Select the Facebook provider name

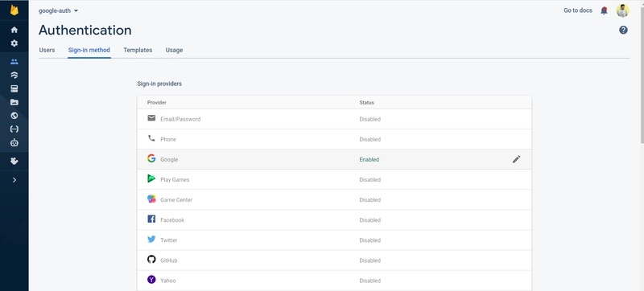tap(172, 220)
